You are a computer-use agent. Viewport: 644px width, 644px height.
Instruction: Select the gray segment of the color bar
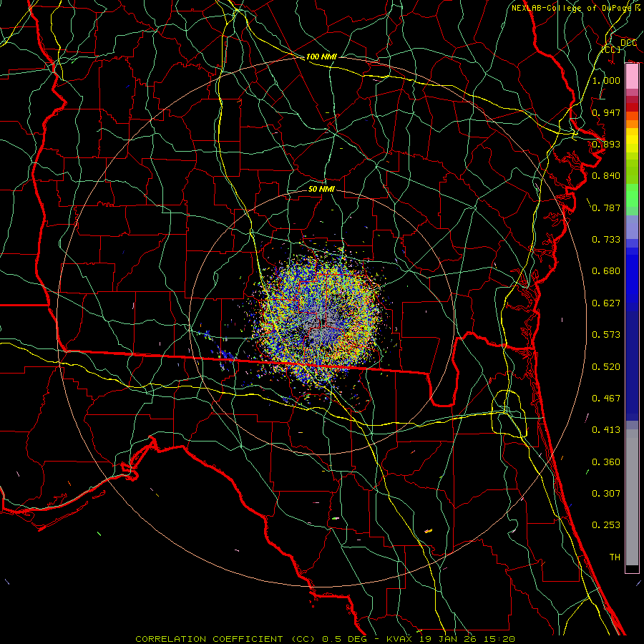tap(632, 497)
